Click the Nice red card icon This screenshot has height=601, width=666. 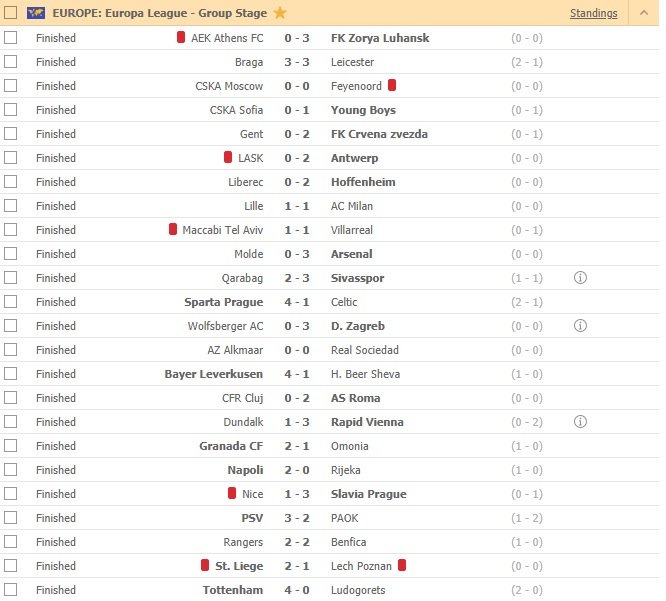232,493
